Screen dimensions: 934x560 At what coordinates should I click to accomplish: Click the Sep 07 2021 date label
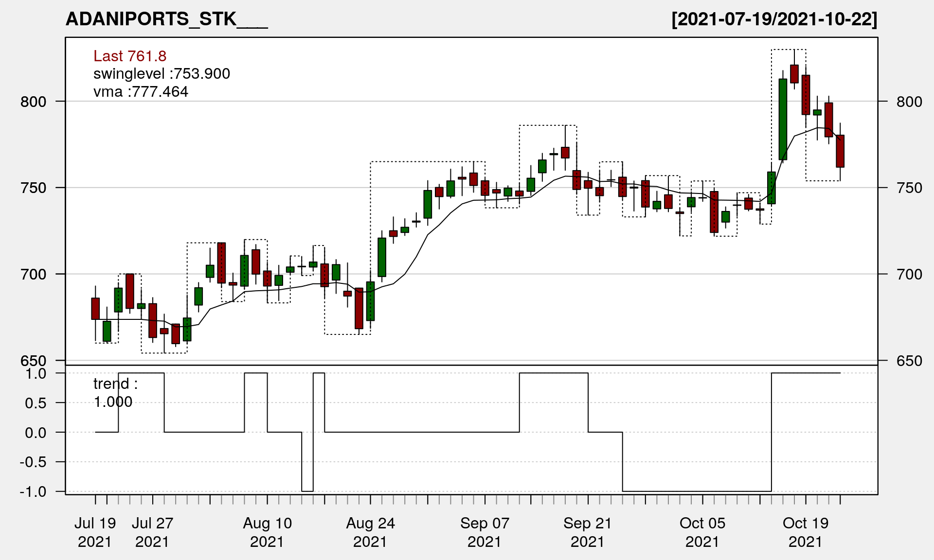click(x=485, y=532)
